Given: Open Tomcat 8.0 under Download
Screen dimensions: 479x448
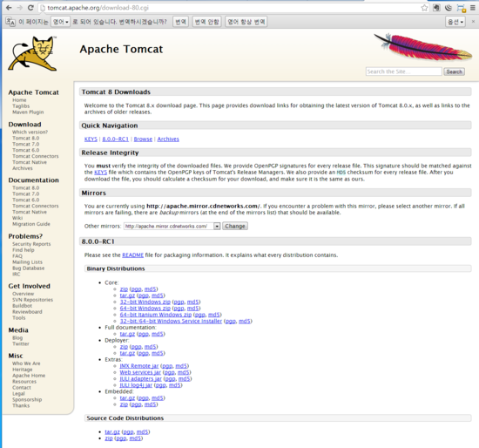Looking at the screenshot, I should (x=26, y=139).
